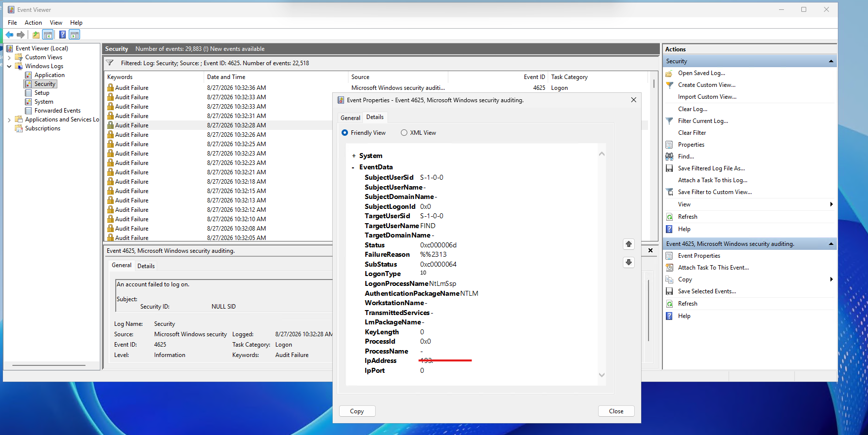Open the Action menu

tap(33, 23)
